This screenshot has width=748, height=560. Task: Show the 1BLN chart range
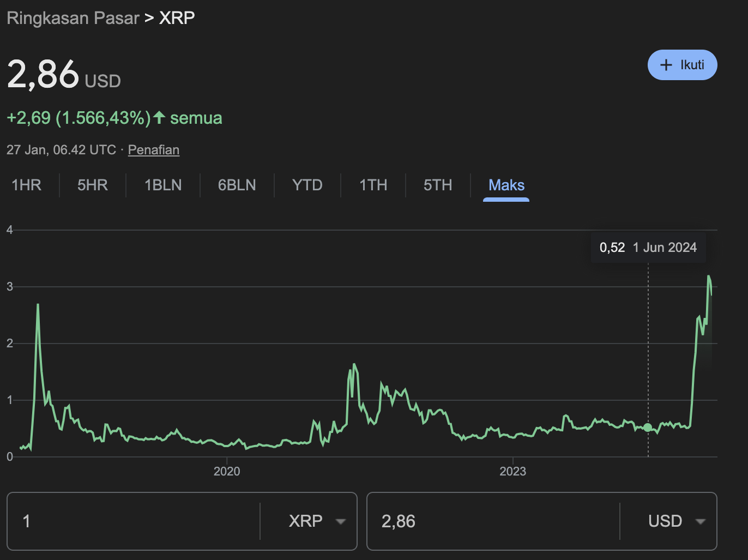(163, 185)
